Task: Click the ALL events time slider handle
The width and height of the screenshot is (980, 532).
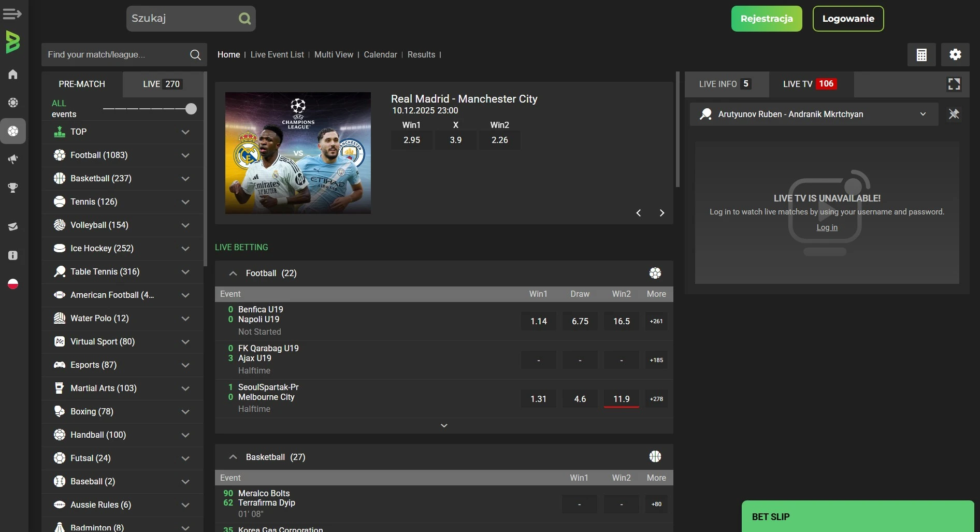Action: pos(191,109)
